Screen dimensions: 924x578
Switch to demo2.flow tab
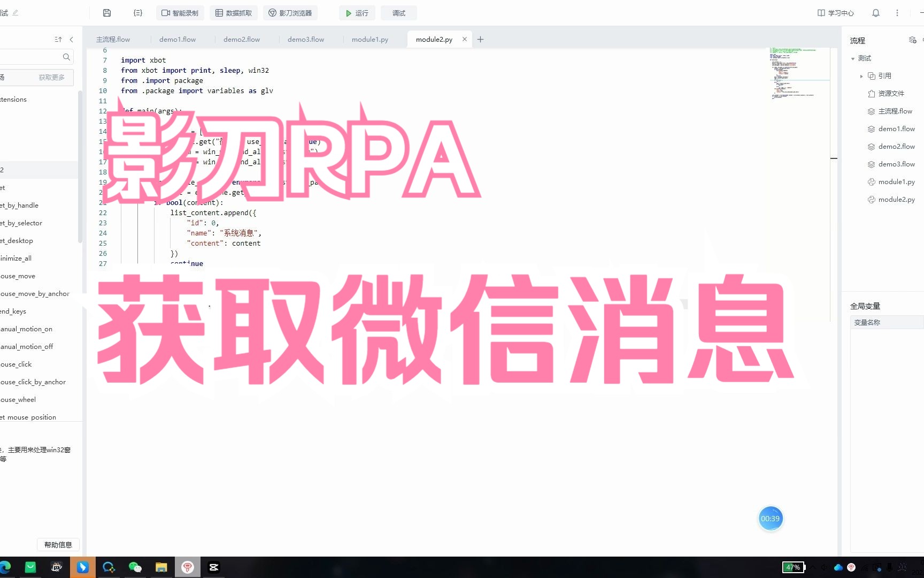click(x=242, y=39)
